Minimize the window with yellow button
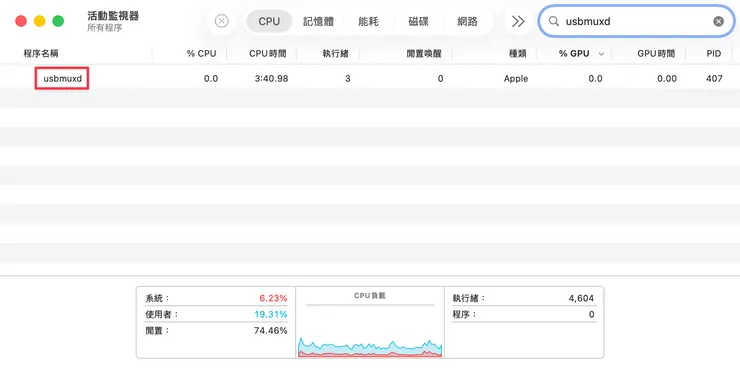This screenshot has width=740, height=370. pos(40,21)
